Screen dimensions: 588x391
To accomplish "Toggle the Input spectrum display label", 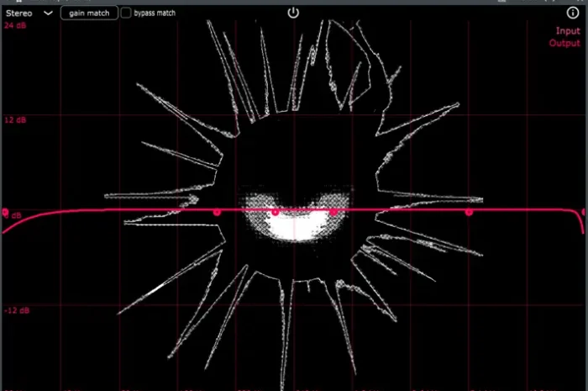I will (568, 31).
